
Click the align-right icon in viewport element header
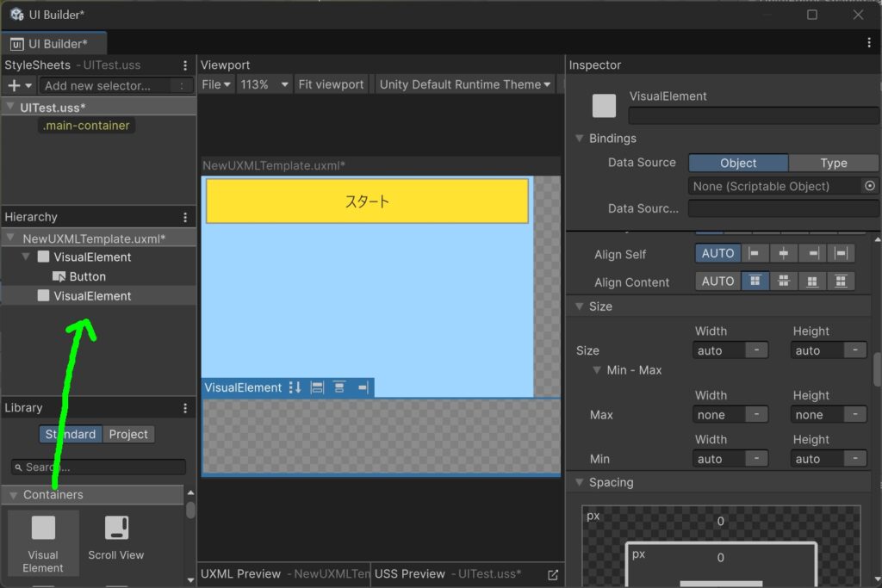coord(363,387)
